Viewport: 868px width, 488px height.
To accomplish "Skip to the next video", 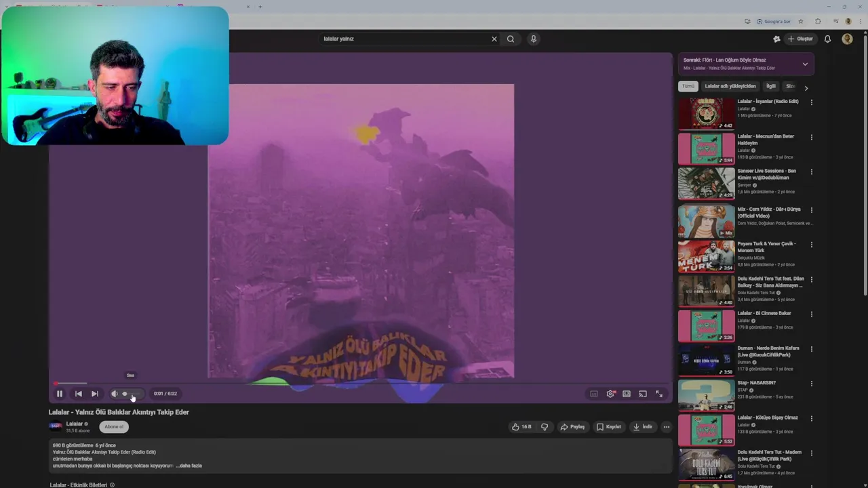I will click(x=95, y=394).
